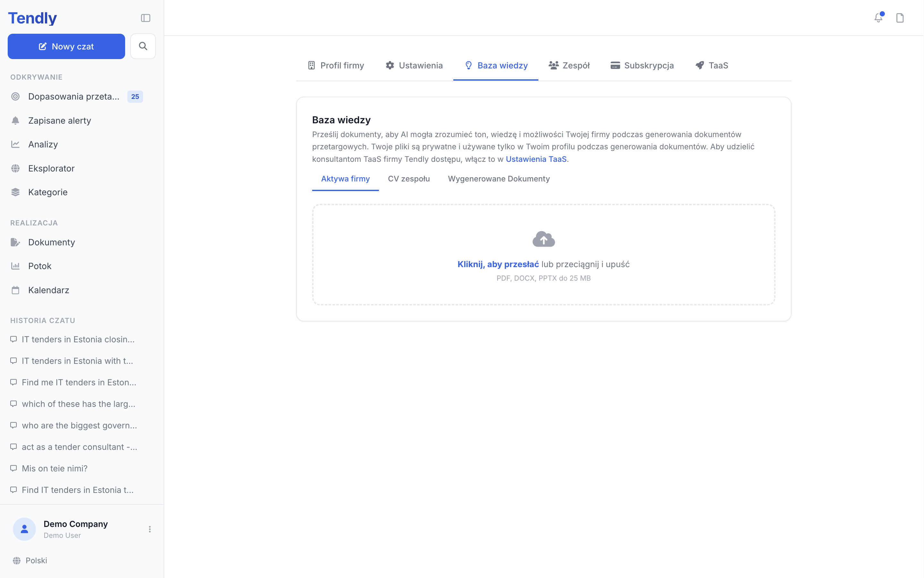Viewport: 924px width, 578px height.
Task: Click the document pen icon beside Dokumenty
Action: coord(15,242)
